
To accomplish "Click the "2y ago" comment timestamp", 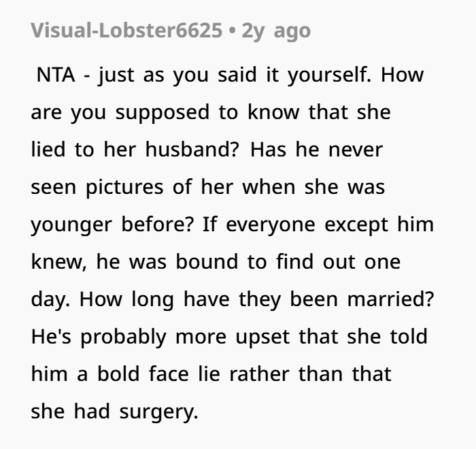I will [276, 31].
